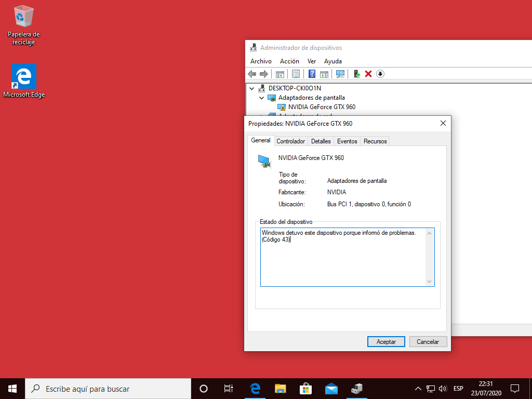This screenshot has width=532, height=399.
Task: Open Task View from the taskbar
Action: point(229,389)
